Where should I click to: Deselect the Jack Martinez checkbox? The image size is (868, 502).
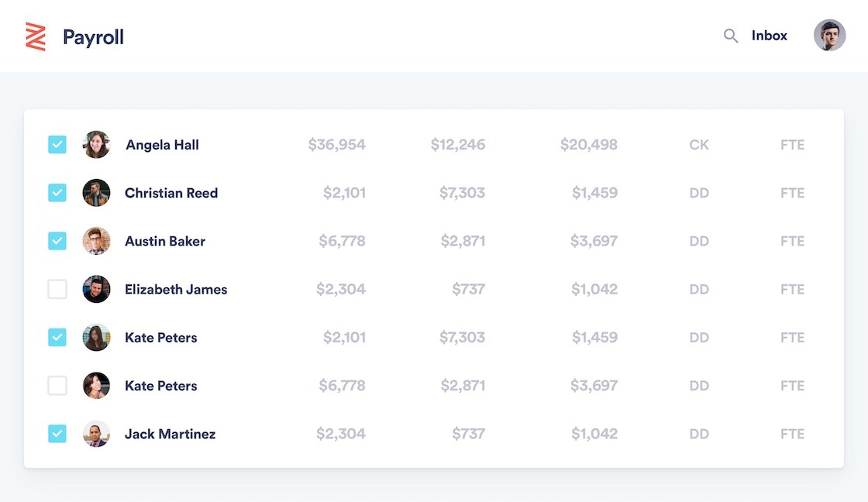57,434
